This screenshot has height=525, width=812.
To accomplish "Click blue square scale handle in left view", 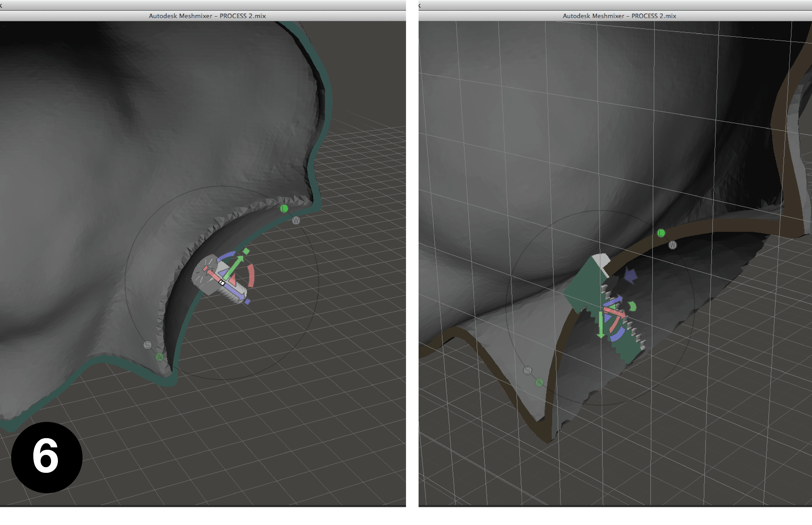I will coord(248,302).
